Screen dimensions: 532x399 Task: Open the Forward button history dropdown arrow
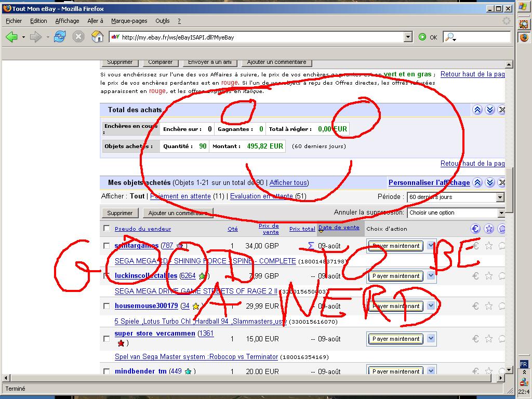[47, 37]
